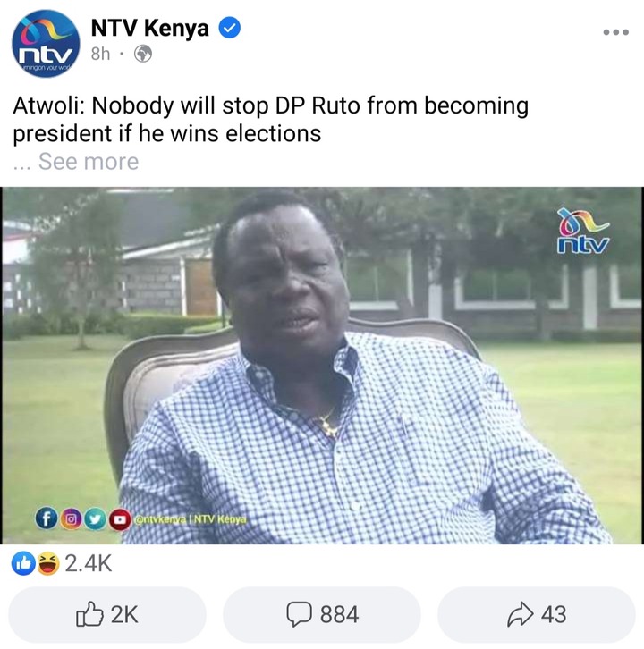Click the public globe audience icon
The image size is (644, 649).
click(143, 54)
